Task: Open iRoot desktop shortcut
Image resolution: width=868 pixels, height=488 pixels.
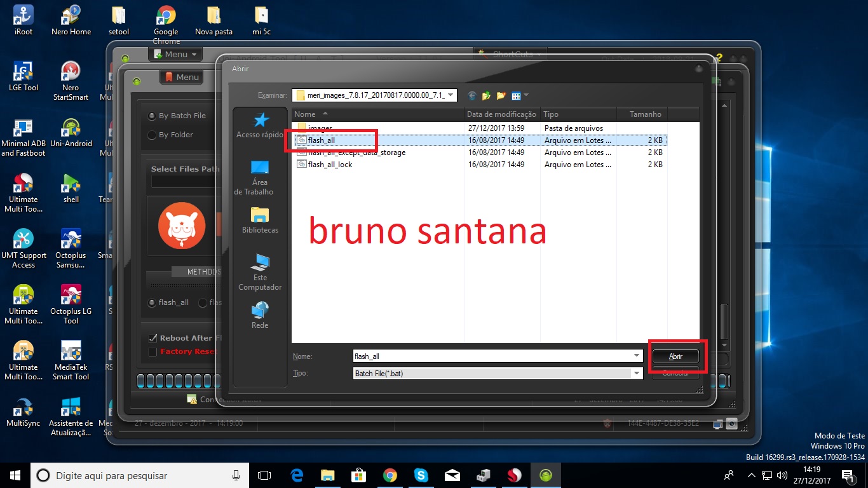Action: 24,21
